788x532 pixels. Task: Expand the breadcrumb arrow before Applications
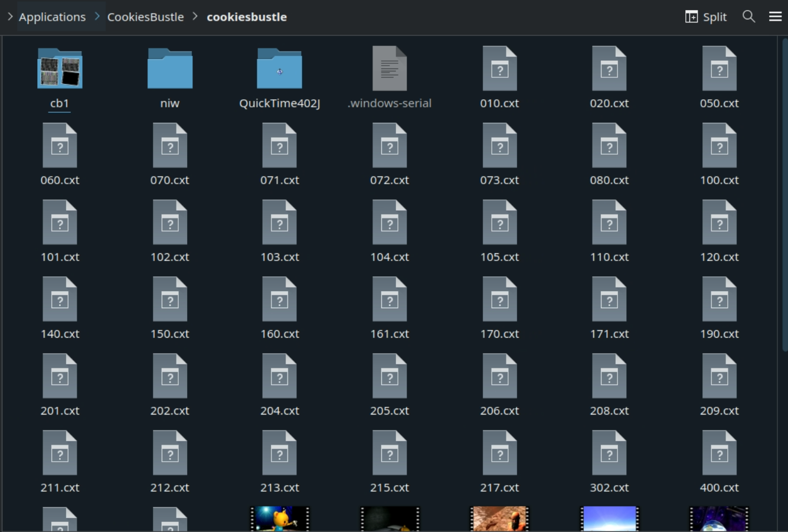coord(10,17)
